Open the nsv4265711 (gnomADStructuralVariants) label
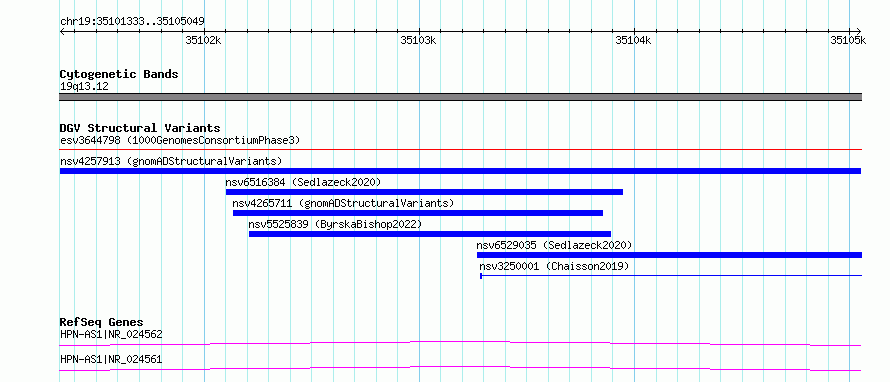The width and height of the screenshot is (890, 382). [343, 203]
